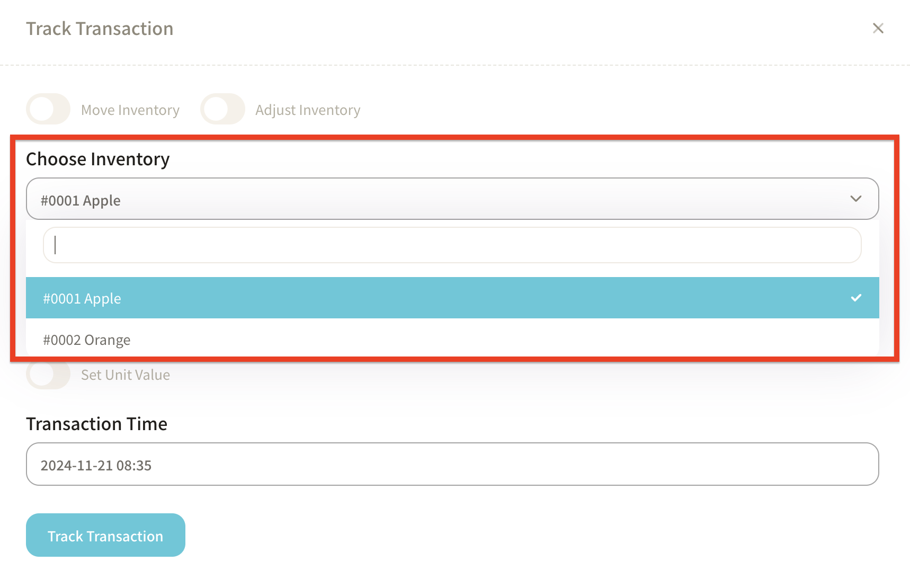Toggle the Set Unit Value switch

click(x=48, y=376)
